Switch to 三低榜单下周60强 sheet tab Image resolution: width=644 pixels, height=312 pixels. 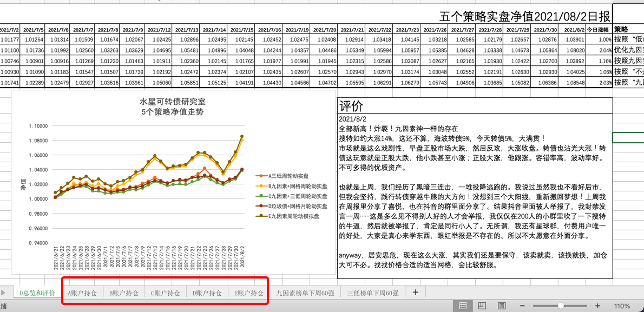373,293
